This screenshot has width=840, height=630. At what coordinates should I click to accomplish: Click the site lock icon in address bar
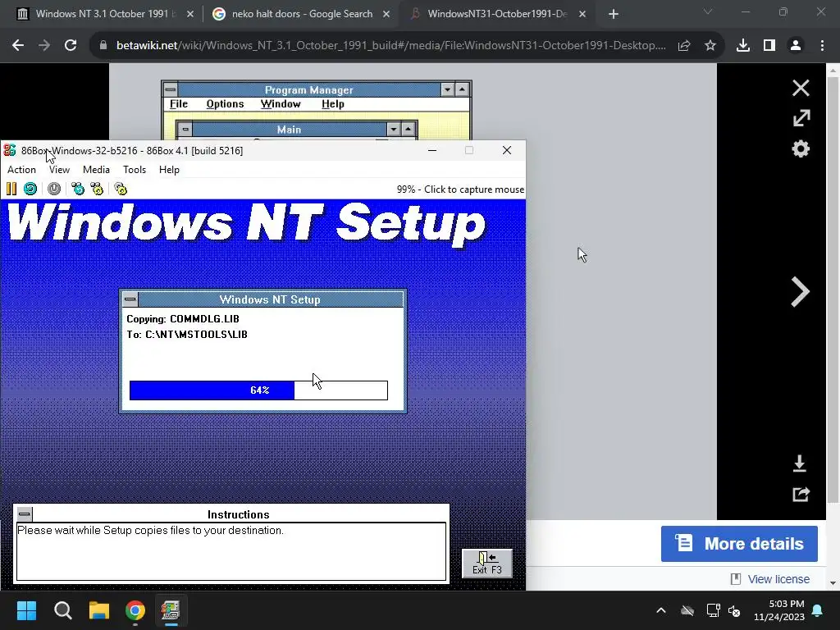pyautogui.click(x=103, y=46)
